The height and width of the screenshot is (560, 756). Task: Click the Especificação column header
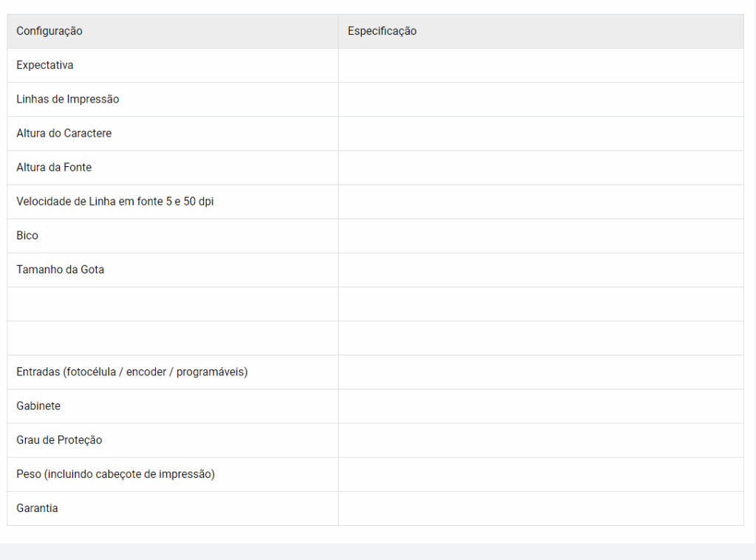(x=382, y=31)
